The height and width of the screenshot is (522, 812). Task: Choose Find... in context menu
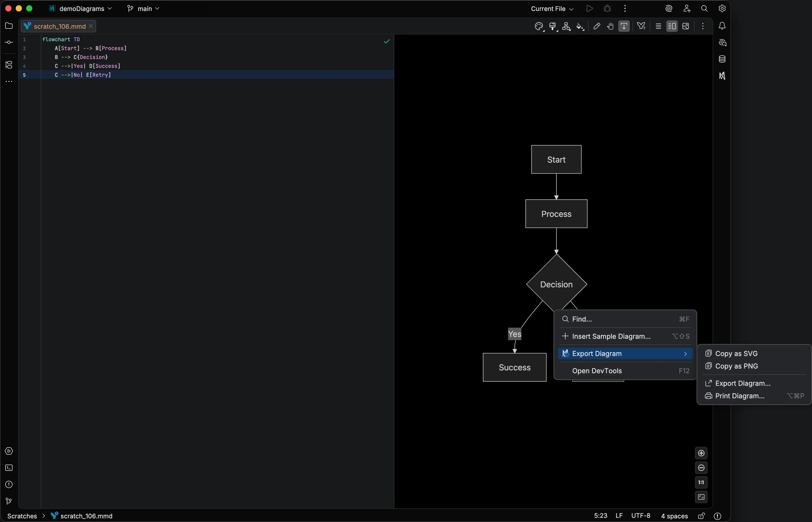point(625,319)
